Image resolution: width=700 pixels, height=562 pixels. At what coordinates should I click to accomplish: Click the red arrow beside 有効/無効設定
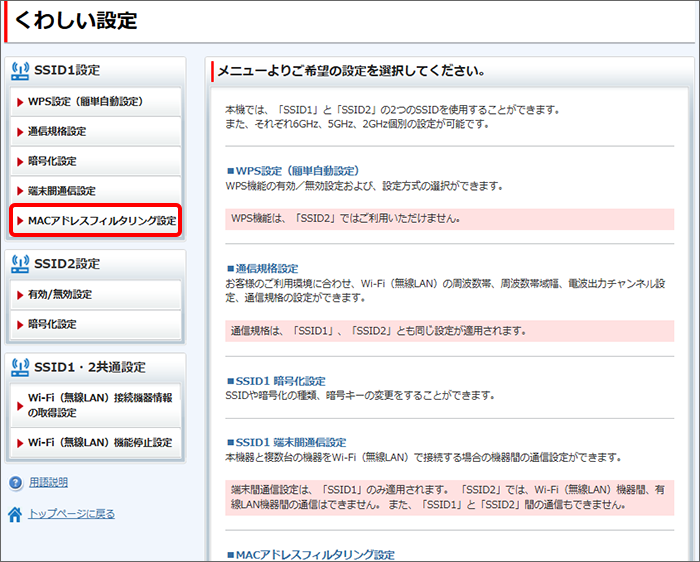[x=20, y=295]
